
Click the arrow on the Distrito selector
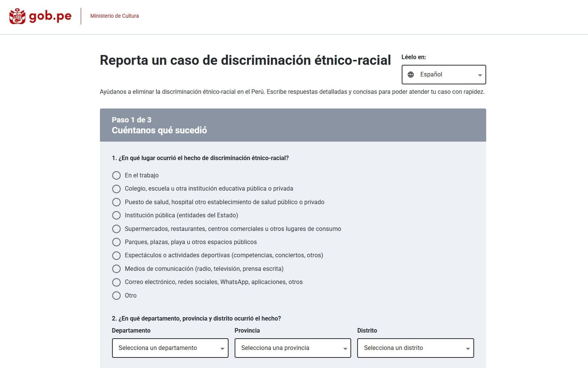click(x=468, y=349)
